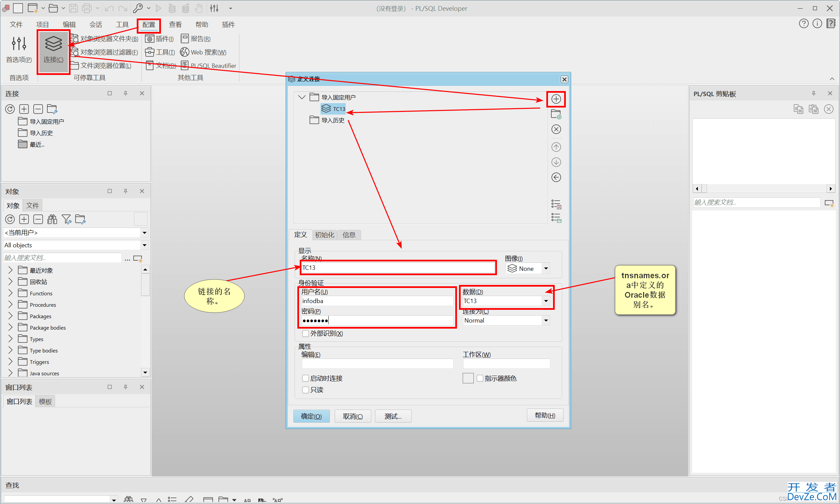
Task: Switch to the 模板 tab in window list
Action: pyautogui.click(x=45, y=402)
